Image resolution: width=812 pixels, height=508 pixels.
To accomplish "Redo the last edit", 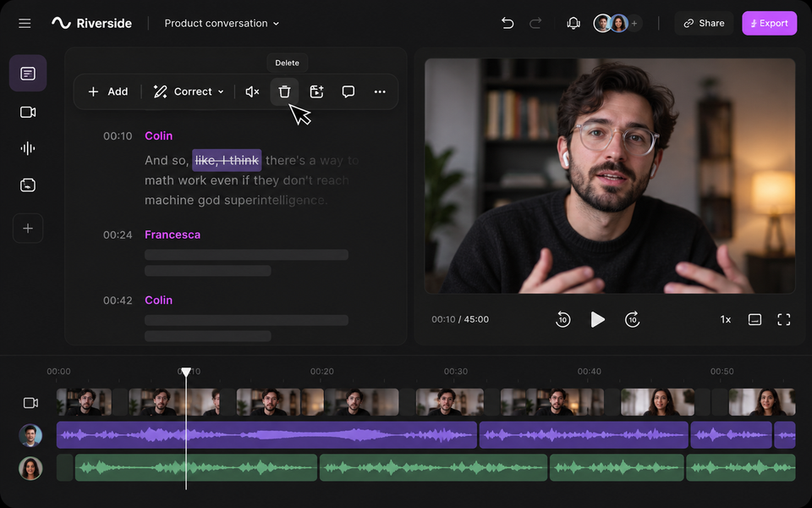I will (x=535, y=24).
